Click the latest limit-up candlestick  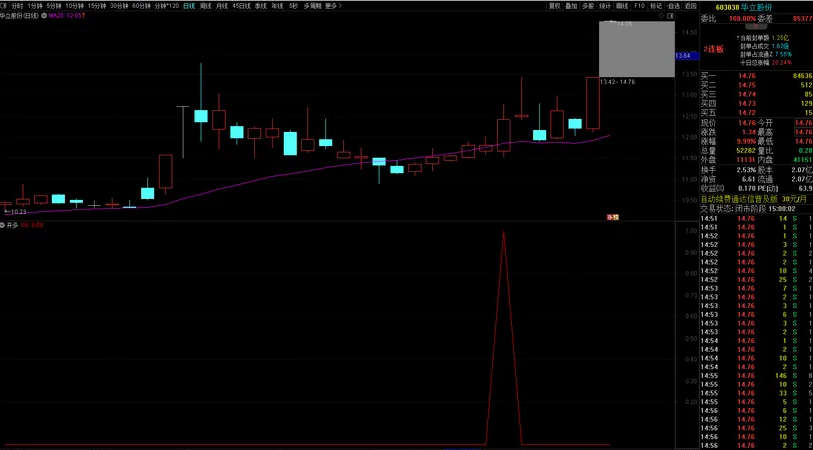[x=593, y=103]
